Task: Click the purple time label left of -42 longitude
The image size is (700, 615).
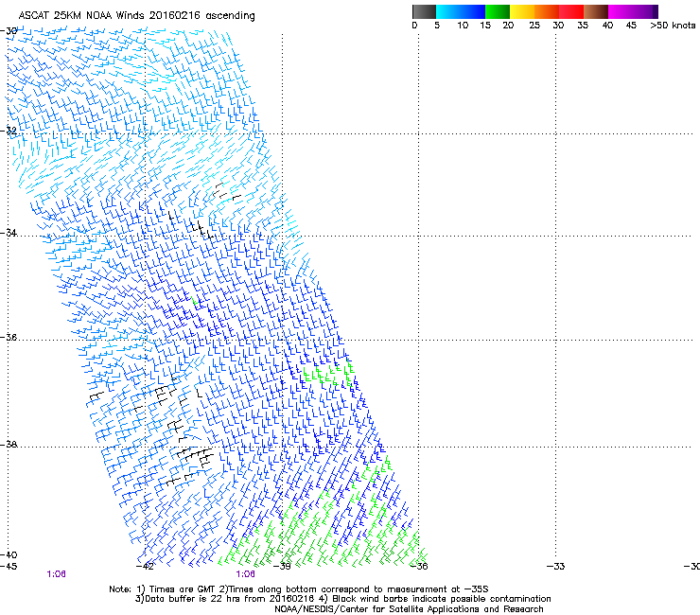Action: click(x=56, y=574)
